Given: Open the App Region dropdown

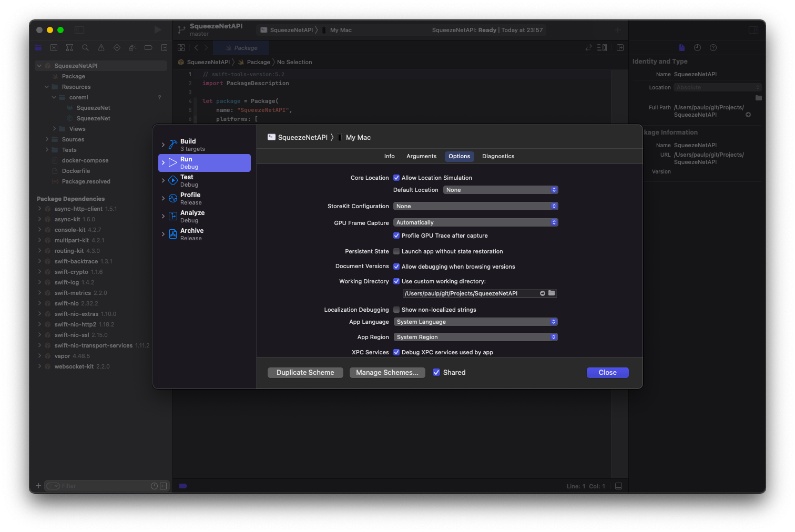Looking at the screenshot, I should pos(476,337).
